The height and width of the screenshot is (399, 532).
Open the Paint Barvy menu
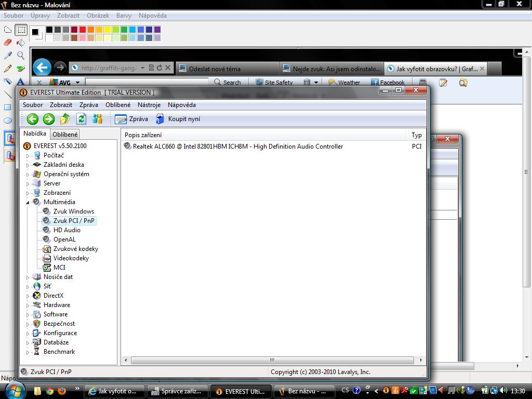coord(124,16)
